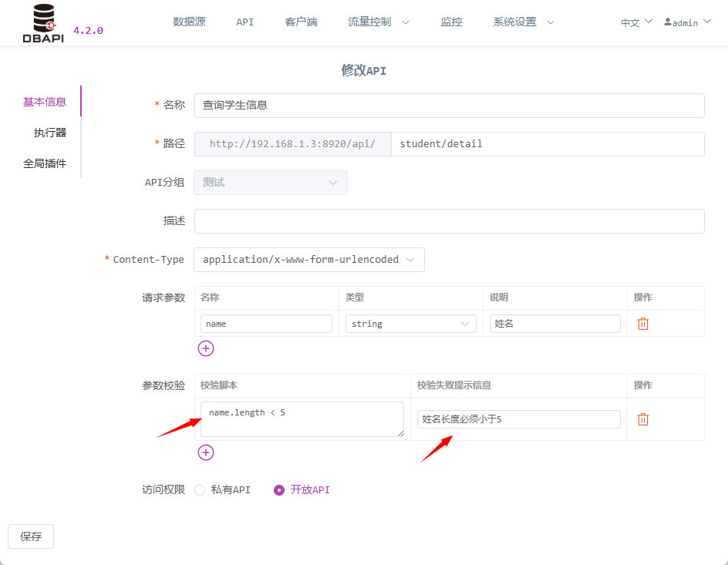Click the 说明 column header
Screen dimensions: 728x565
coord(499,298)
